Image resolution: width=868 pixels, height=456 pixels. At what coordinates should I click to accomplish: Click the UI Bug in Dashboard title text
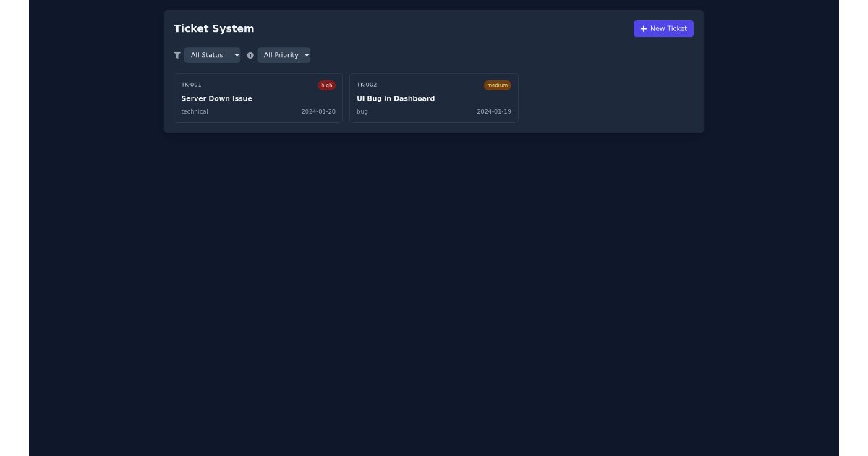click(396, 98)
